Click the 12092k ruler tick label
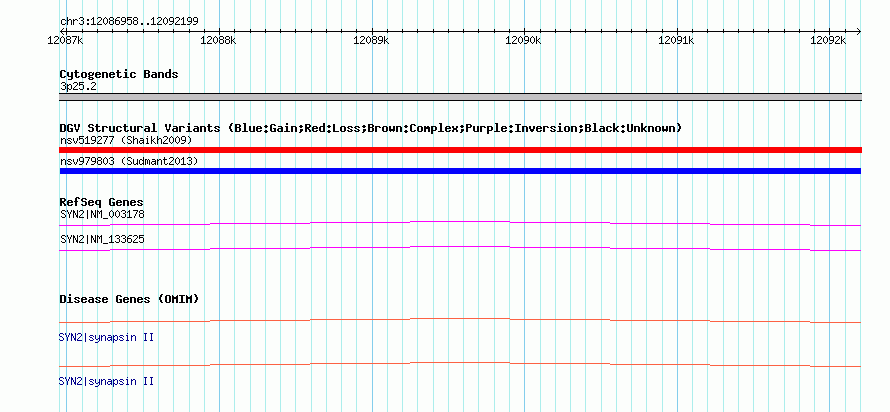The height and width of the screenshot is (412, 890). [x=828, y=41]
